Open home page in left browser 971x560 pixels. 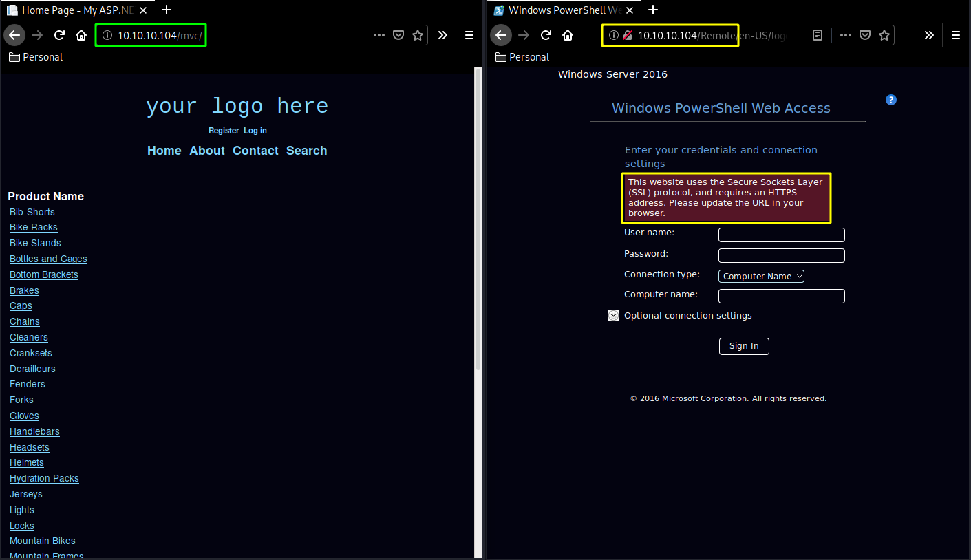tap(81, 35)
